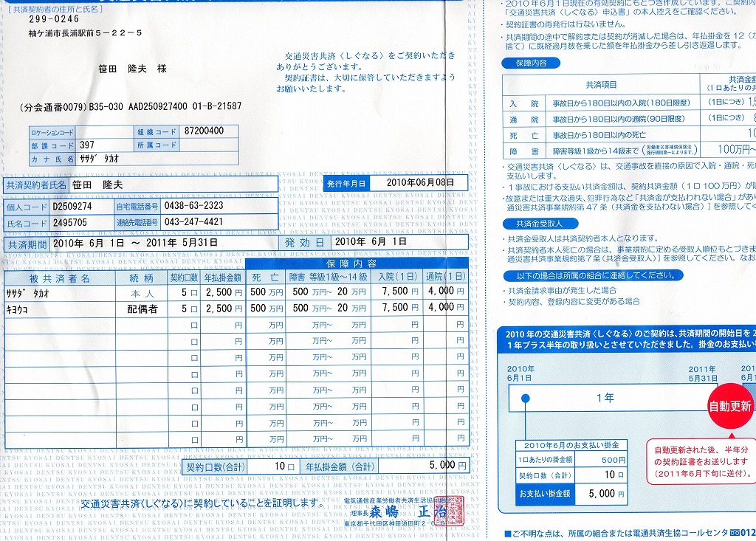Click the 被共済者名 column header

[x=59, y=278]
